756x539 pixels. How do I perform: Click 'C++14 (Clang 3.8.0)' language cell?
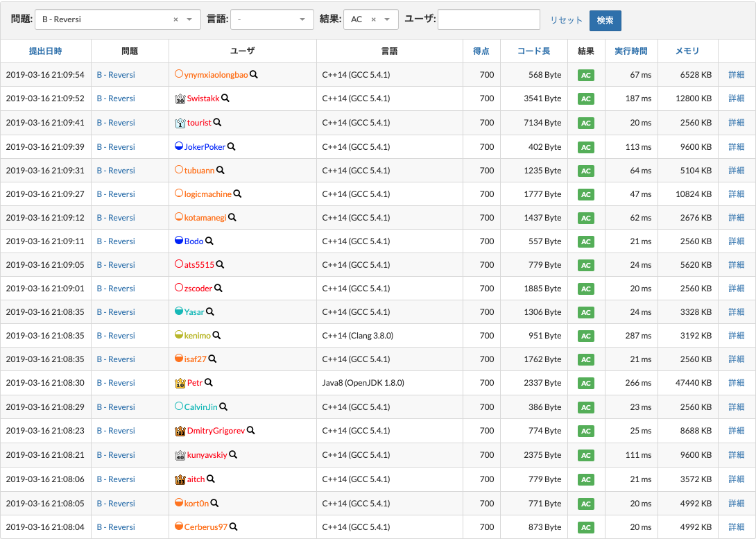358,336
